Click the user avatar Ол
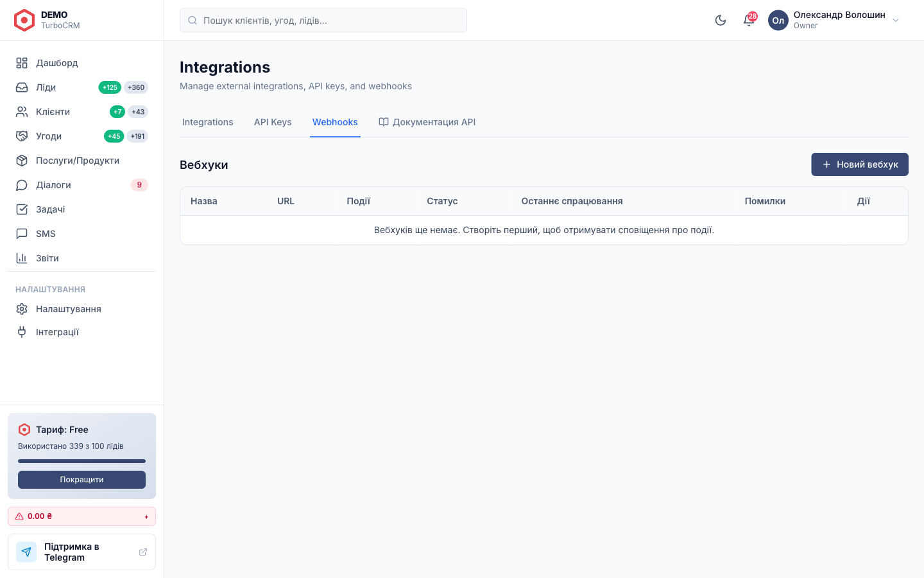This screenshot has width=924, height=578. 778,20
